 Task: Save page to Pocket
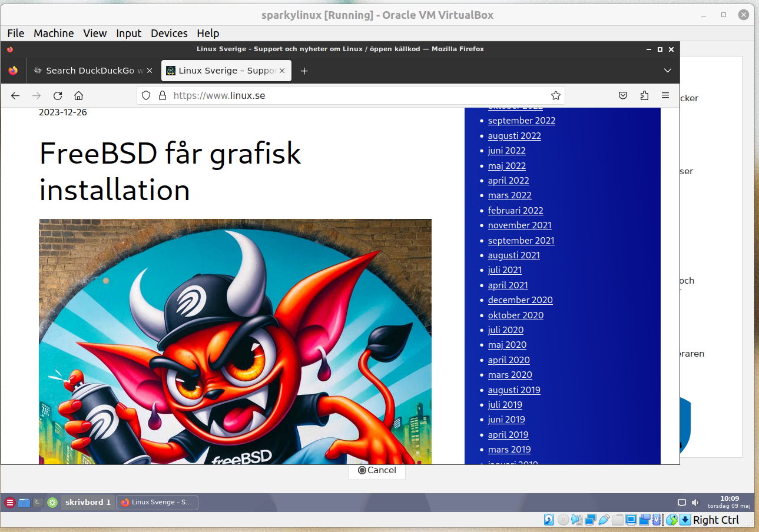tap(623, 95)
